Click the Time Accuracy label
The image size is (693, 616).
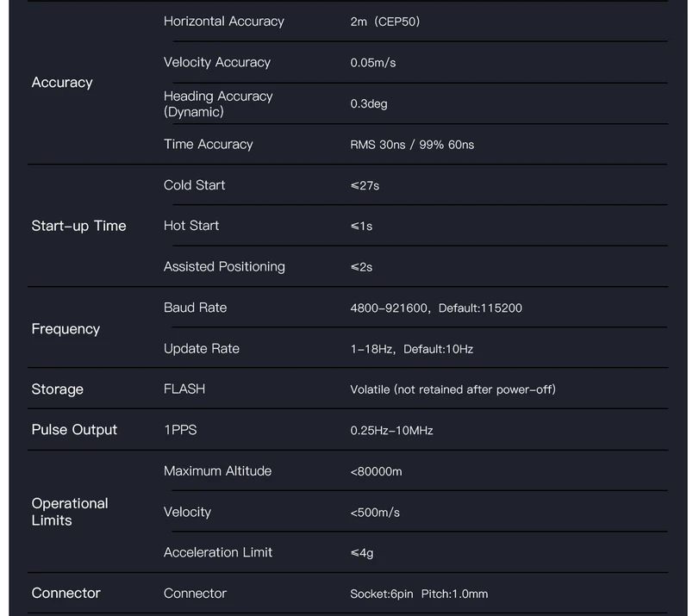pos(209,144)
